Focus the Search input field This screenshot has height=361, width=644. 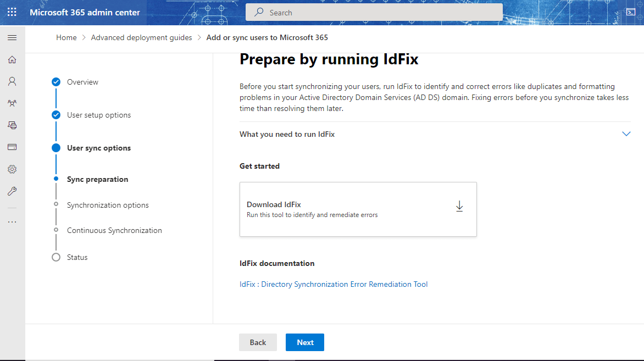tap(374, 12)
